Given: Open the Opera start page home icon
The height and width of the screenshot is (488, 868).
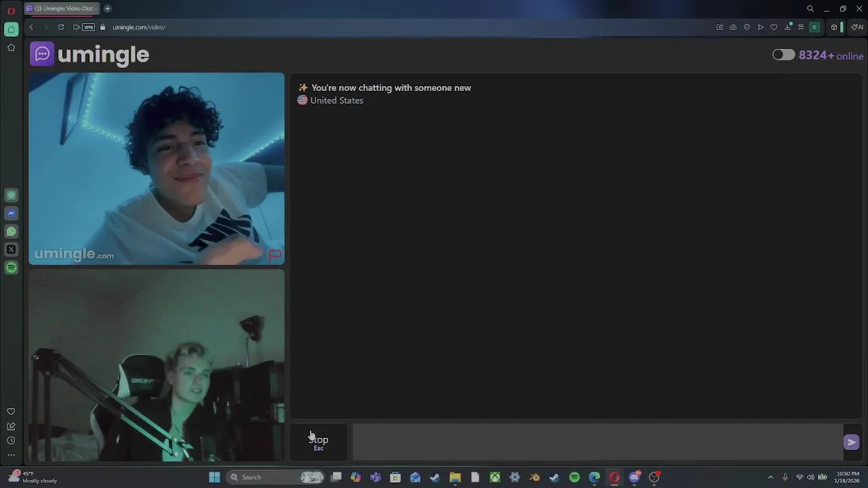Looking at the screenshot, I should (11, 29).
